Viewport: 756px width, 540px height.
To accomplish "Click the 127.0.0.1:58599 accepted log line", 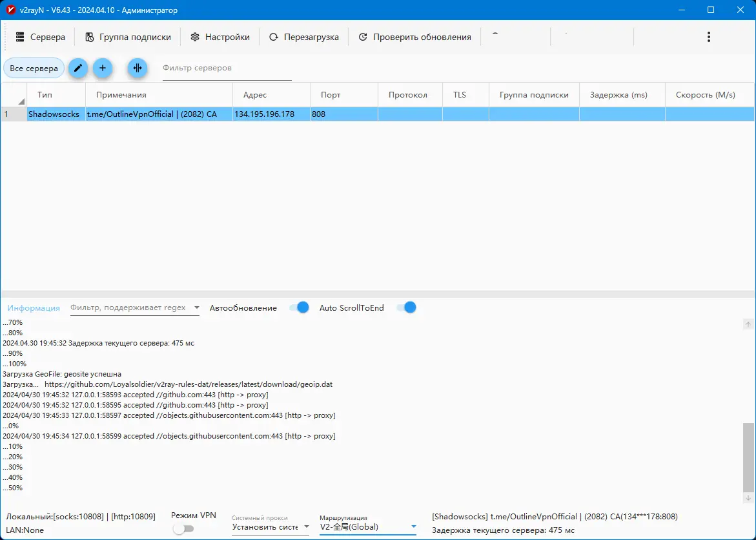I will tap(169, 436).
